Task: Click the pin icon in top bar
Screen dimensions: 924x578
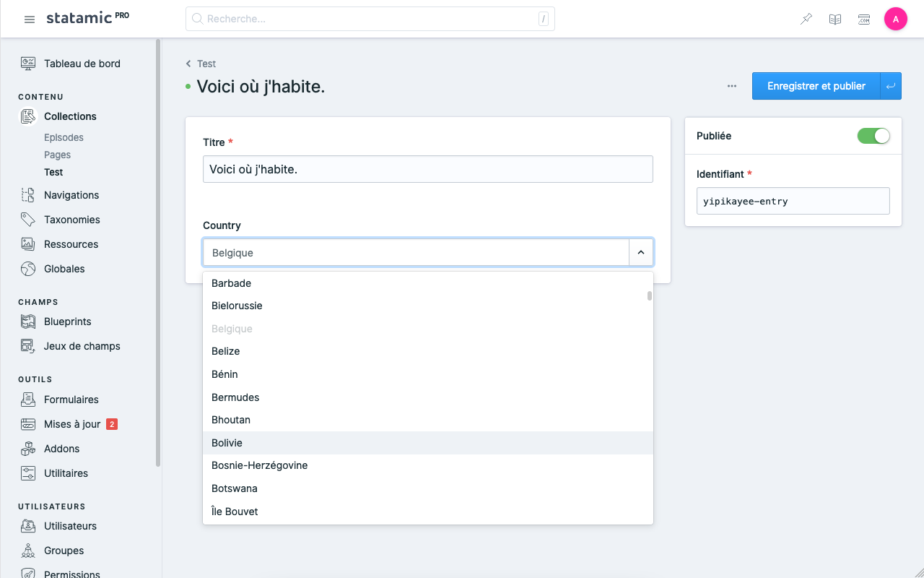Action: [x=806, y=20]
